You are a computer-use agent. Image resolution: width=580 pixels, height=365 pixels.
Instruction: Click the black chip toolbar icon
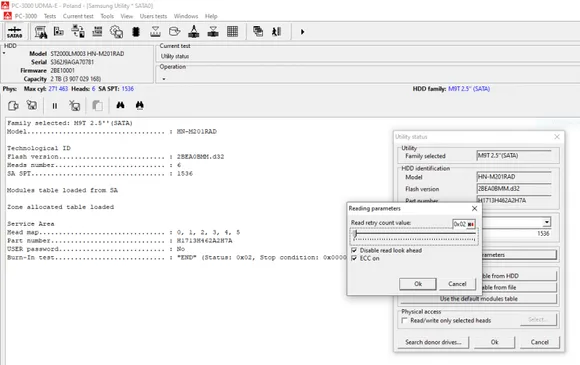[136, 32]
